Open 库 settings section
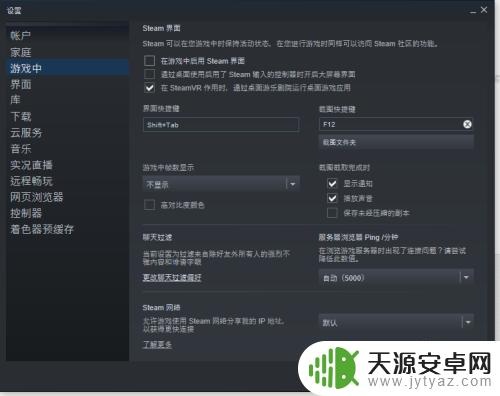The height and width of the screenshot is (396, 500). [x=15, y=100]
